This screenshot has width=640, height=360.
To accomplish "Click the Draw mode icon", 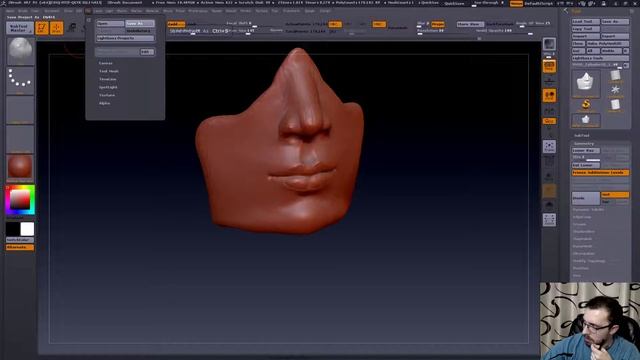I will (57, 28).
